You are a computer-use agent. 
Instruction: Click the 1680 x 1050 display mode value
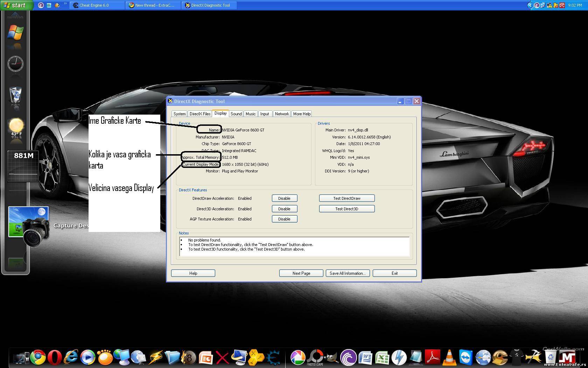[x=245, y=164]
